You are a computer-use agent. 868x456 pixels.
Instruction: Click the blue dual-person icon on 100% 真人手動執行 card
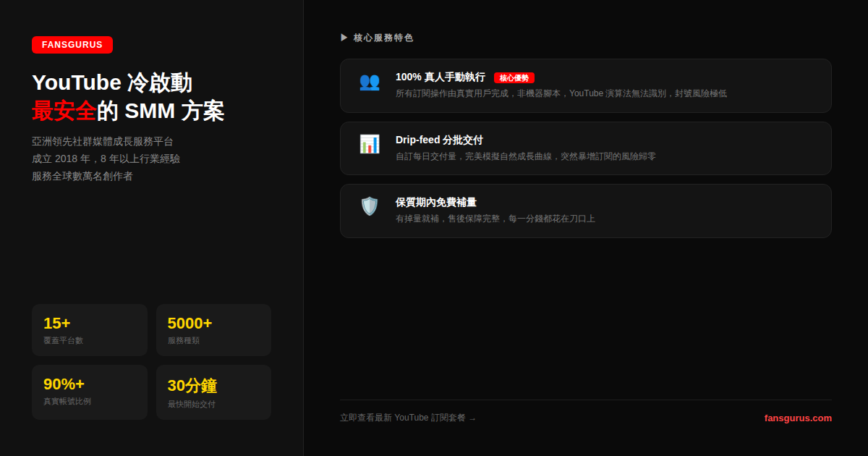pyautogui.click(x=370, y=82)
